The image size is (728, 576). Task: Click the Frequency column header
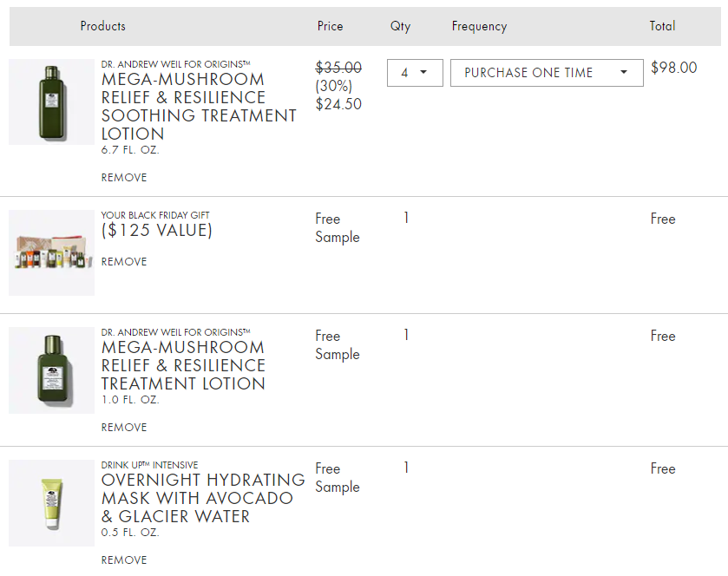tap(479, 26)
